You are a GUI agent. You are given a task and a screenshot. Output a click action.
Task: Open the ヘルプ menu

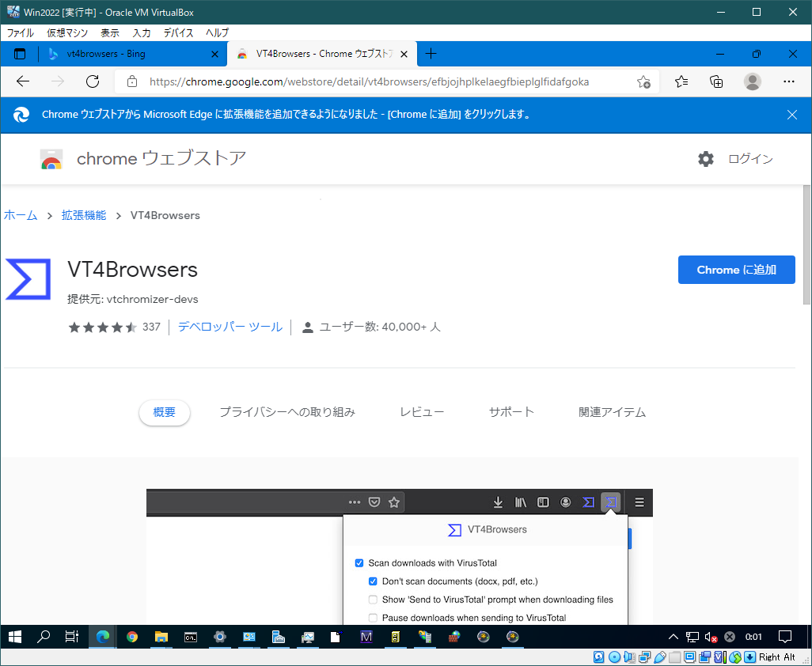217,33
